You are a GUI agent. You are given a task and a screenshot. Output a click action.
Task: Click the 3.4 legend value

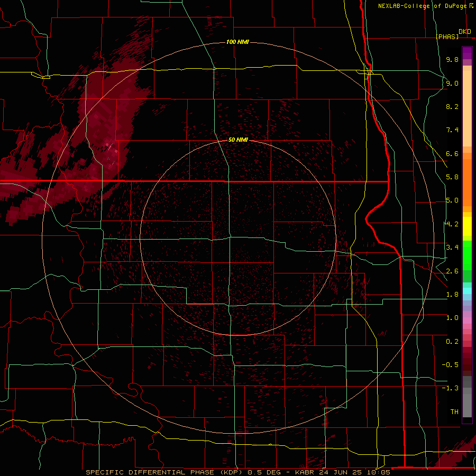tap(452, 248)
